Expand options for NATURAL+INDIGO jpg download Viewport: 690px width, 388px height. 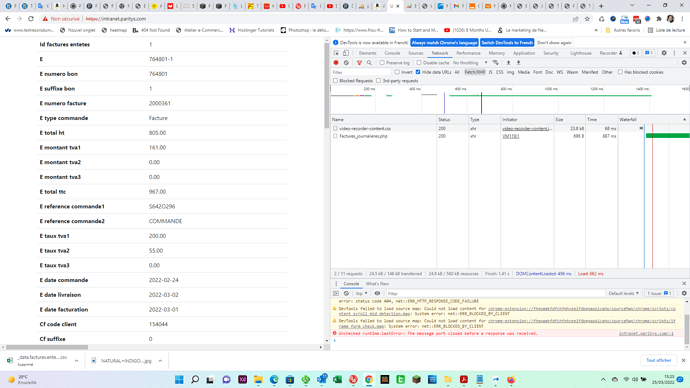[160, 361]
